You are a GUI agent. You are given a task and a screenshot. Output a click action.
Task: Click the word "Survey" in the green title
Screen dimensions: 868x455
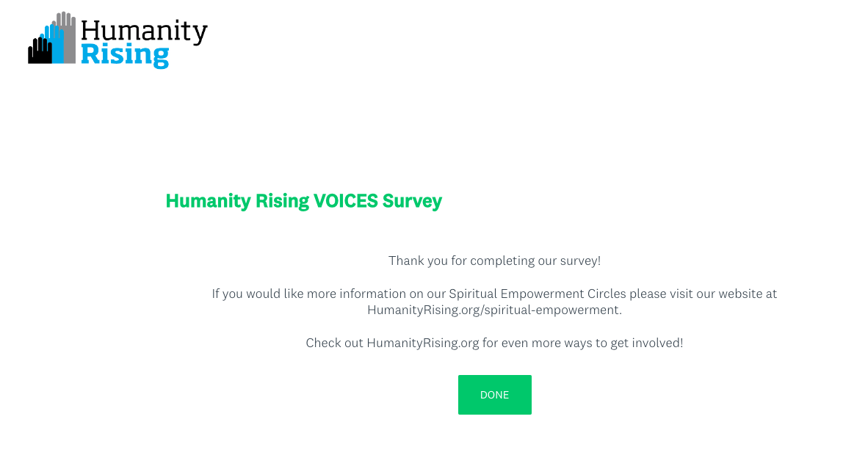click(x=412, y=200)
